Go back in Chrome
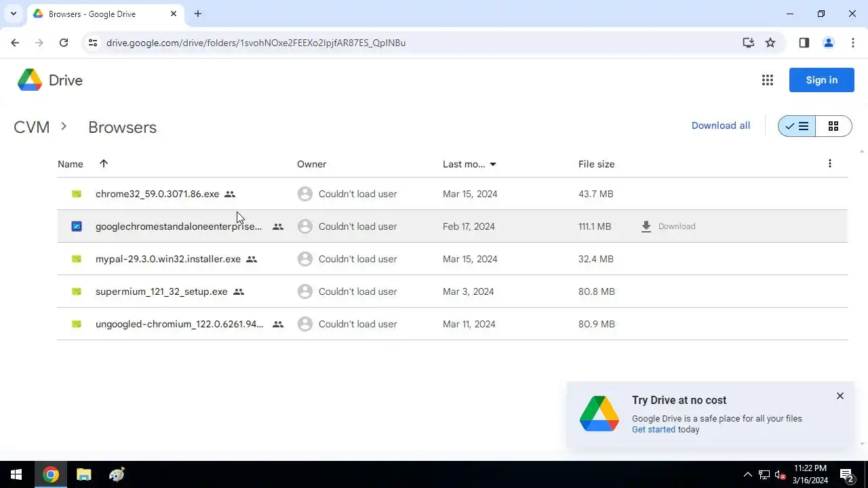 [x=15, y=43]
